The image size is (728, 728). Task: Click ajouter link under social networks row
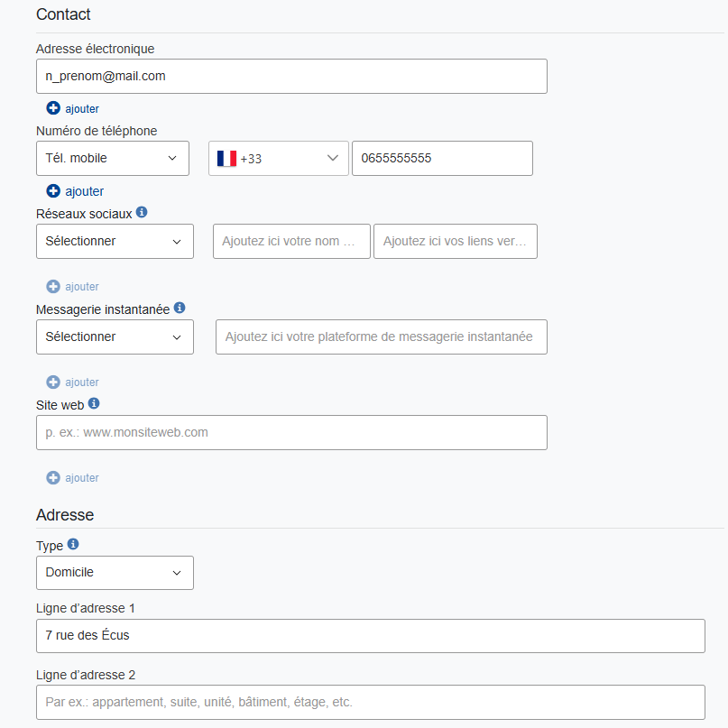click(82, 287)
